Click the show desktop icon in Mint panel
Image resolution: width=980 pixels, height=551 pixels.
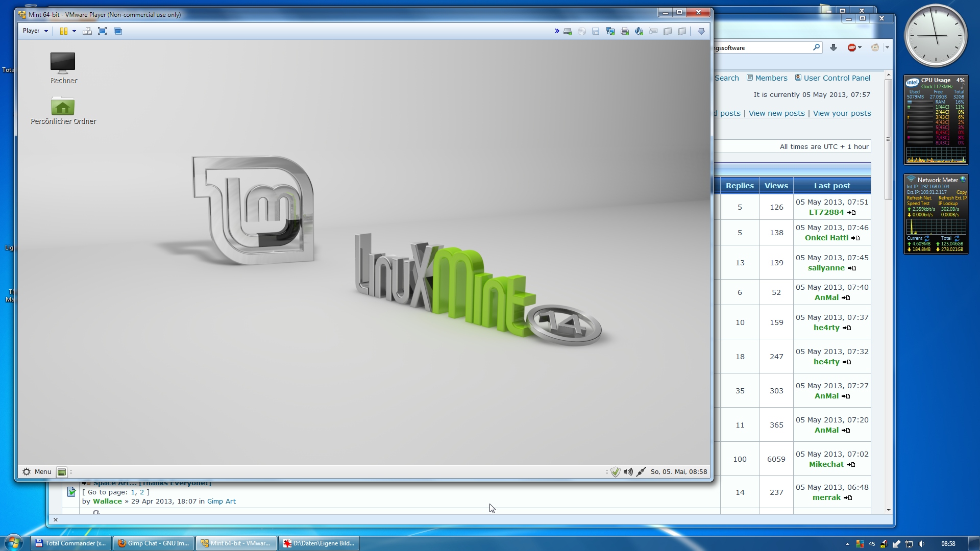point(62,472)
